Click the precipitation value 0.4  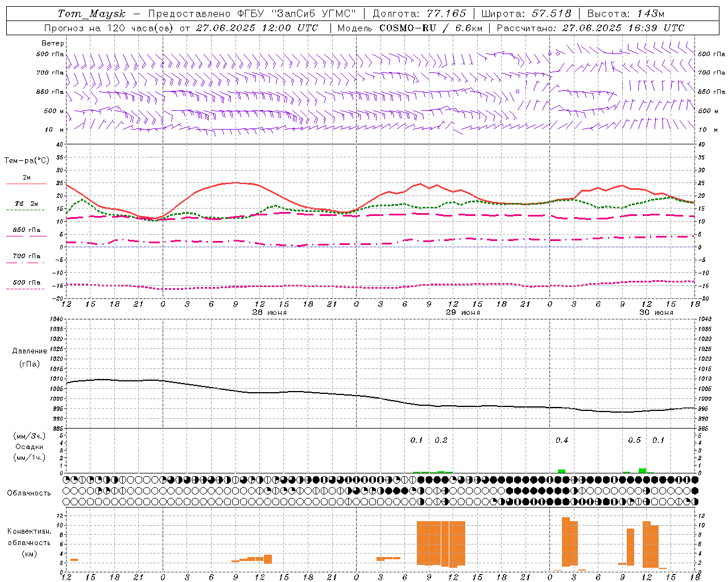pos(562,440)
